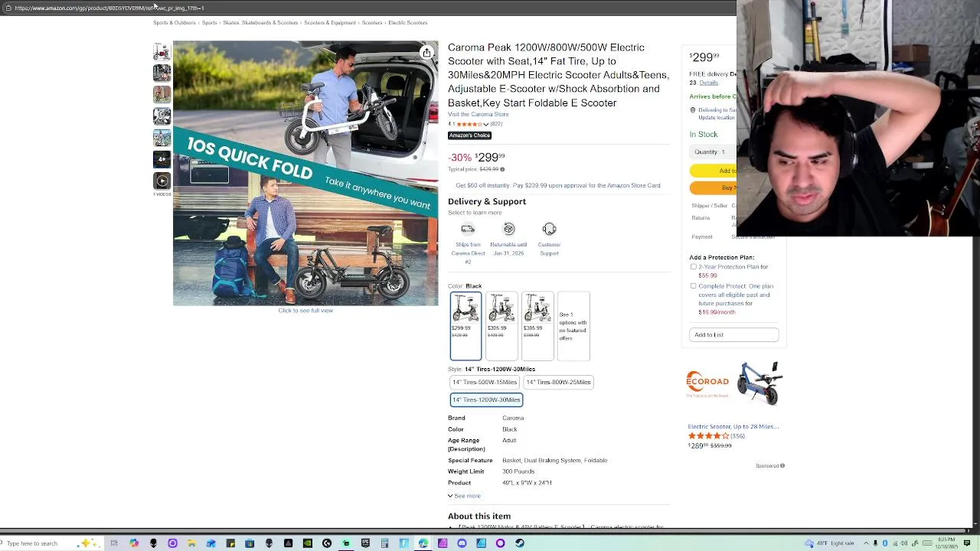Select the 14" Tires-800W-25Miles style
Viewport: 980px width, 551px height.
click(x=559, y=382)
